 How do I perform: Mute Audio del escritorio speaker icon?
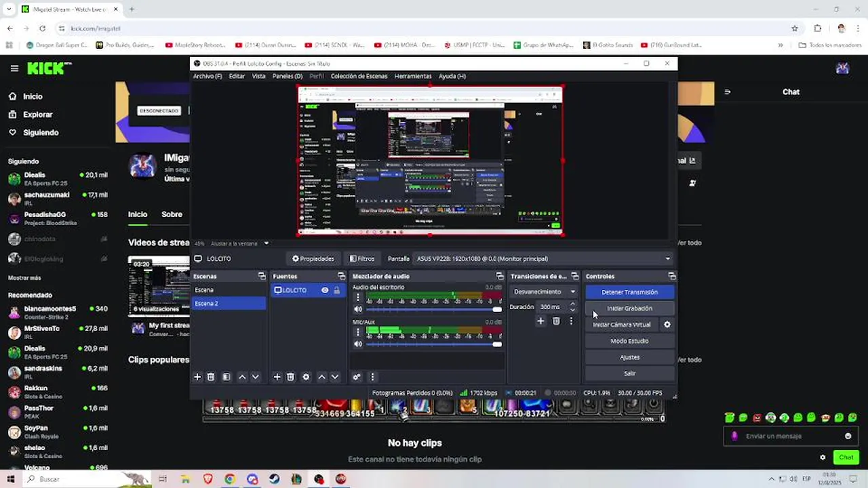[x=358, y=309]
